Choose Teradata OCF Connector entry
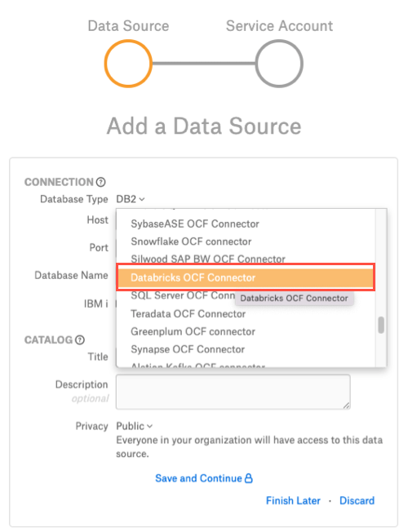This screenshot has height=532, width=408. [x=188, y=314]
